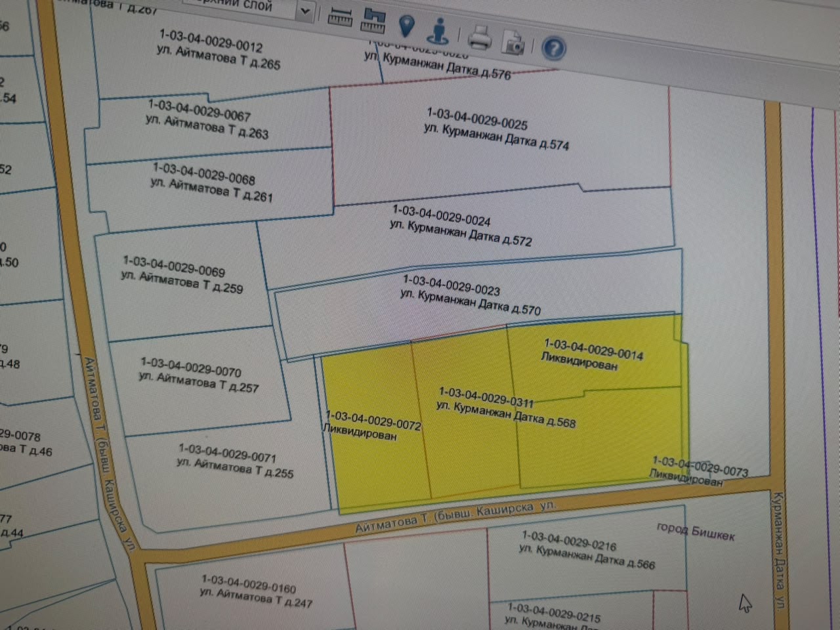Click parcel 1-03-04-0029-0160 Айтматова д.247

click(256, 591)
